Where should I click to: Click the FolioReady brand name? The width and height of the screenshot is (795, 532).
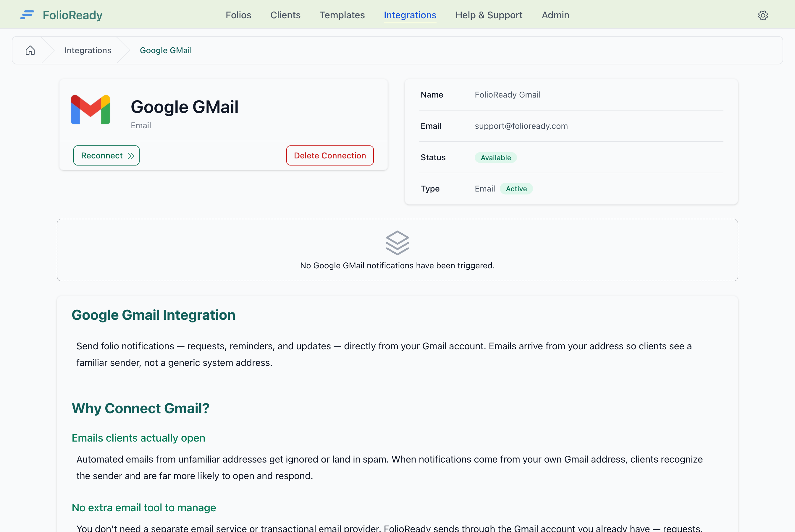pos(73,15)
